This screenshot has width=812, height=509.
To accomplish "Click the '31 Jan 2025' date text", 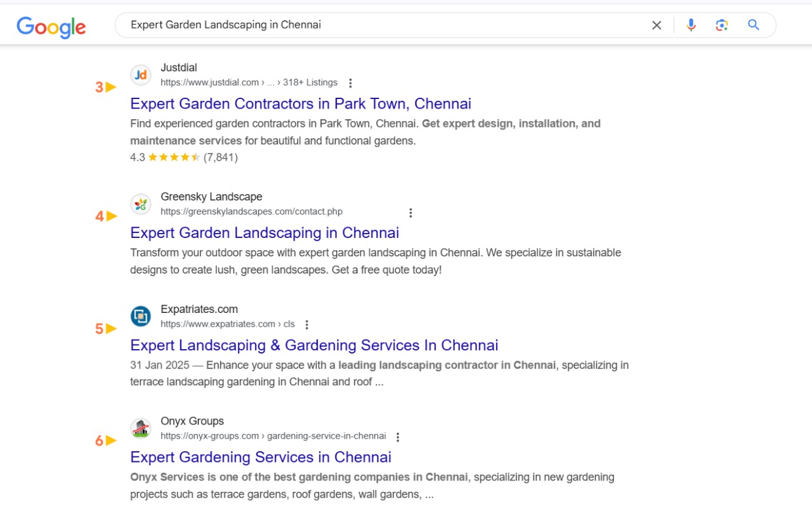I will coord(159,365).
